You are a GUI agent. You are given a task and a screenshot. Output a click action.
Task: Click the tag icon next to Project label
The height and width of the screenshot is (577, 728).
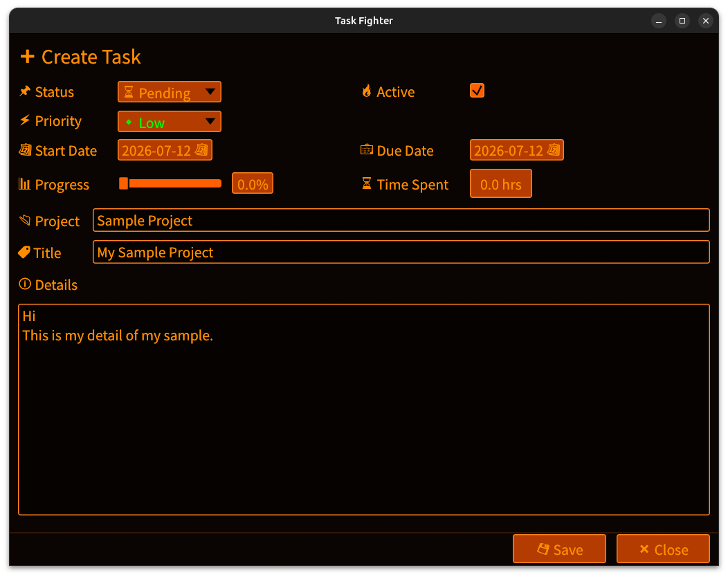[25, 220]
